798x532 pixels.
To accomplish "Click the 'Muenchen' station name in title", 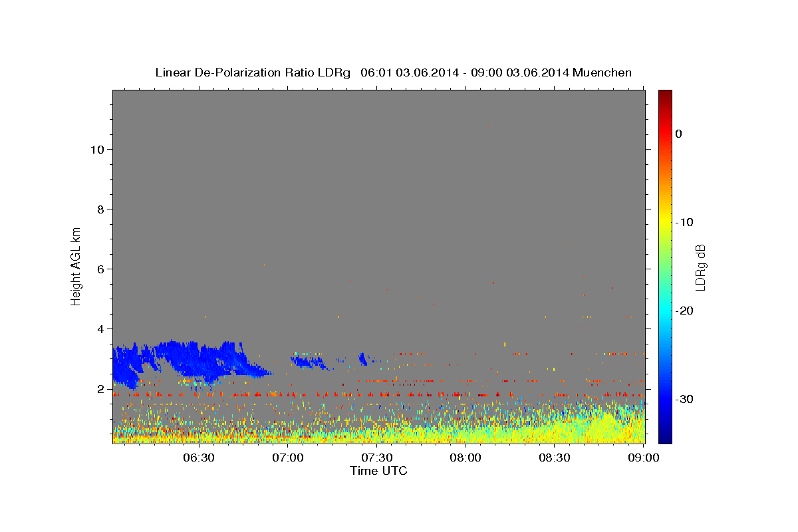I will point(603,72).
